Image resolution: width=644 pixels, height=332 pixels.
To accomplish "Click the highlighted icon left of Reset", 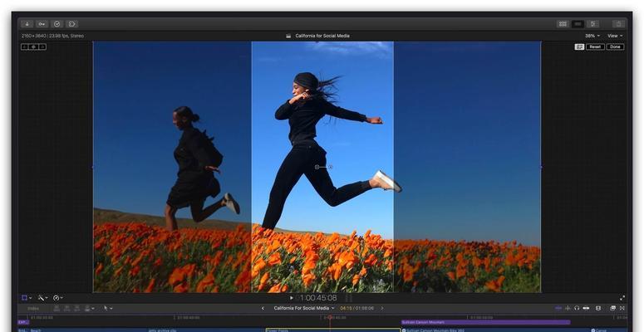I will coord(579,46).
